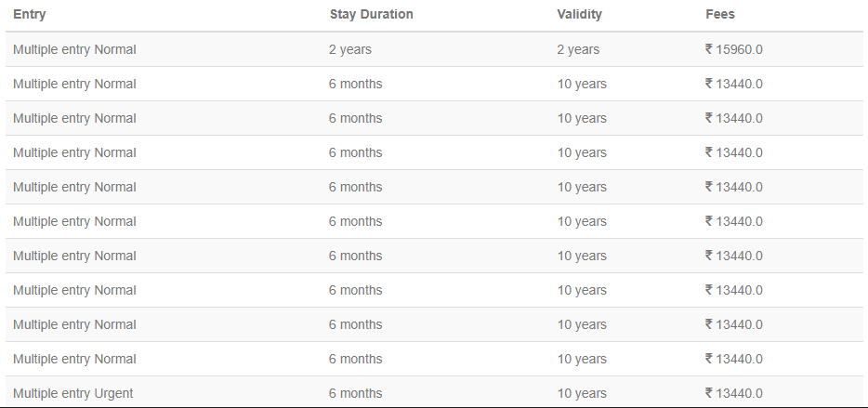Viewport: 868px width, 408px height.
Task: Click the Urgent row's 6 months stay duration
Action: [355, 393]
